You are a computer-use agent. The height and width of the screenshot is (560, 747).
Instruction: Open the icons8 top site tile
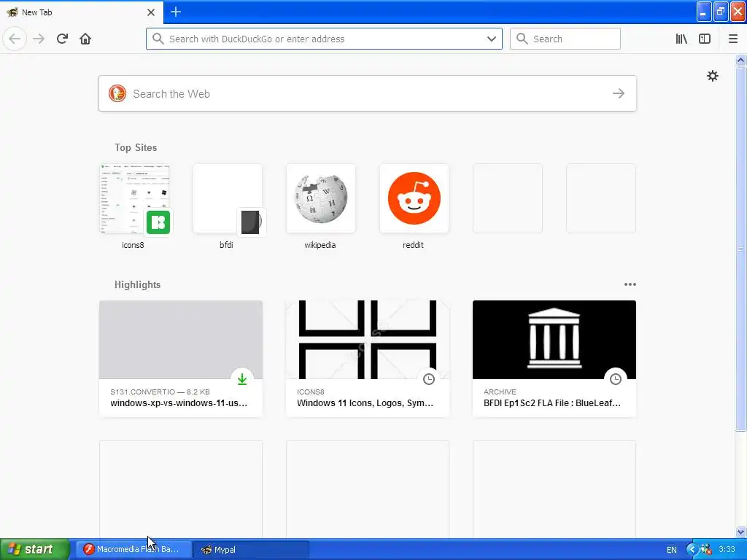tap(135, 199)
